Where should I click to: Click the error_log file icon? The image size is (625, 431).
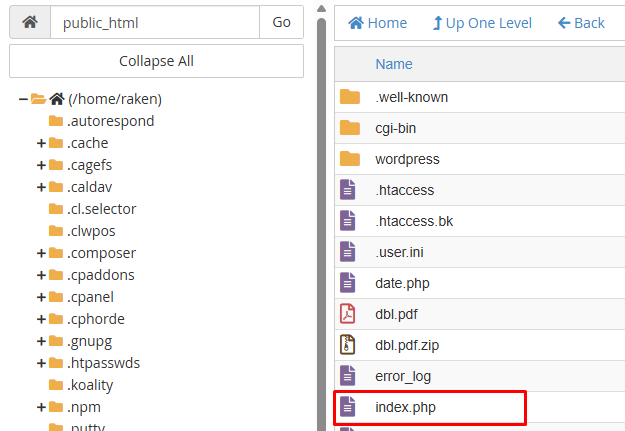347,376
